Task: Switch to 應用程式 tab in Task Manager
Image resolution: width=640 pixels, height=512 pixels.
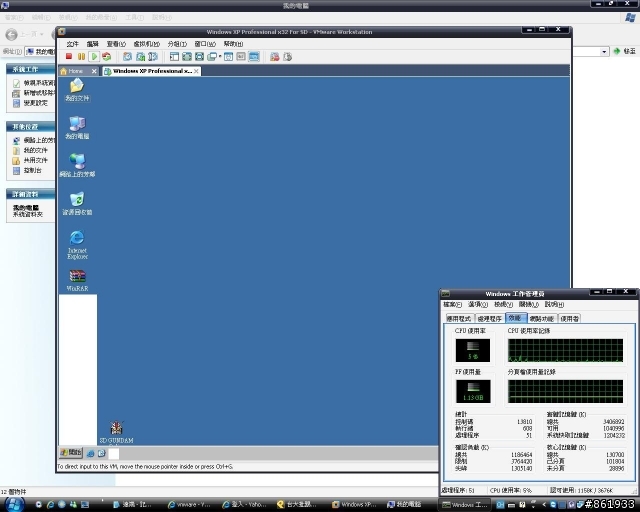Action: pos(459,318)
